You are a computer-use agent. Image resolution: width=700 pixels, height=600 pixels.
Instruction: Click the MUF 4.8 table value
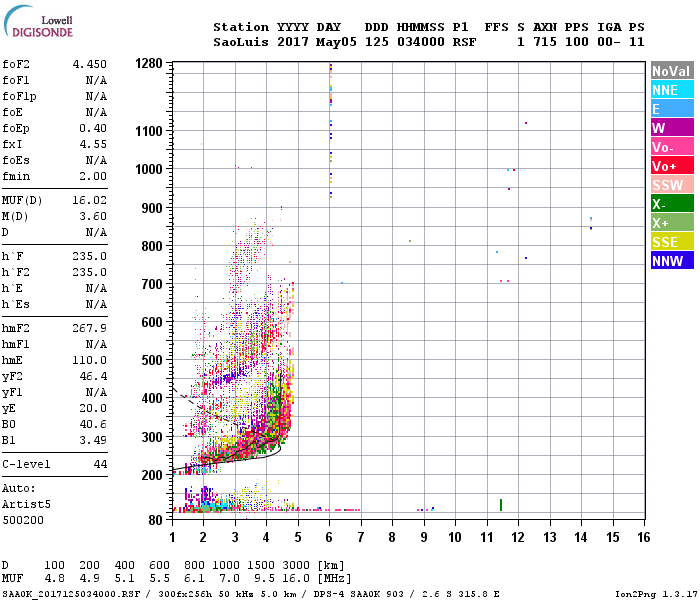(x=54, y=579)
